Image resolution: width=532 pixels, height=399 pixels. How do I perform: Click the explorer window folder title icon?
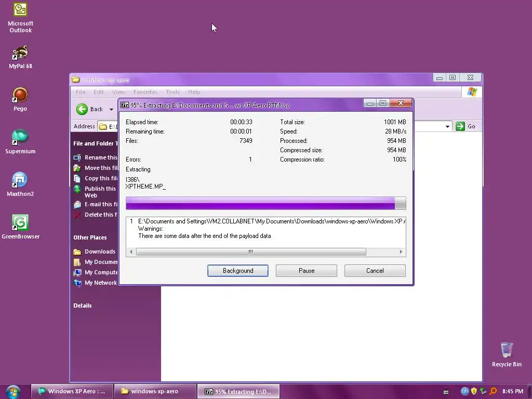76,79
